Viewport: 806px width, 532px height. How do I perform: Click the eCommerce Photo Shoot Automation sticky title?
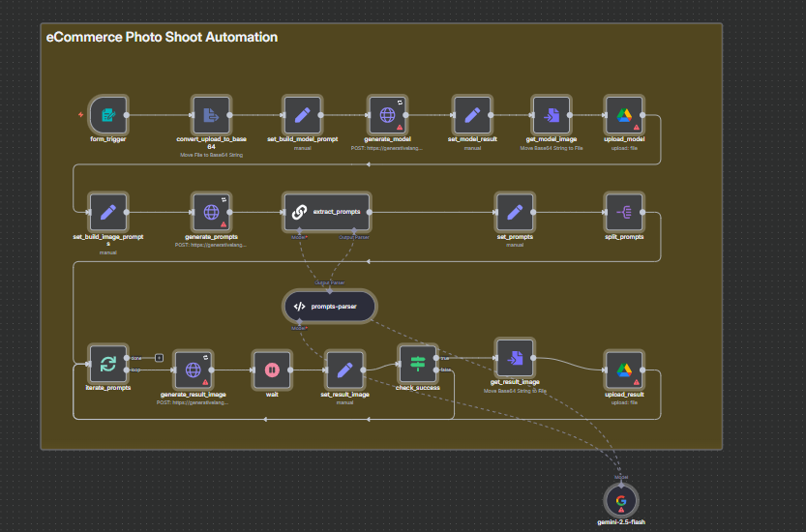pos(162,37)
